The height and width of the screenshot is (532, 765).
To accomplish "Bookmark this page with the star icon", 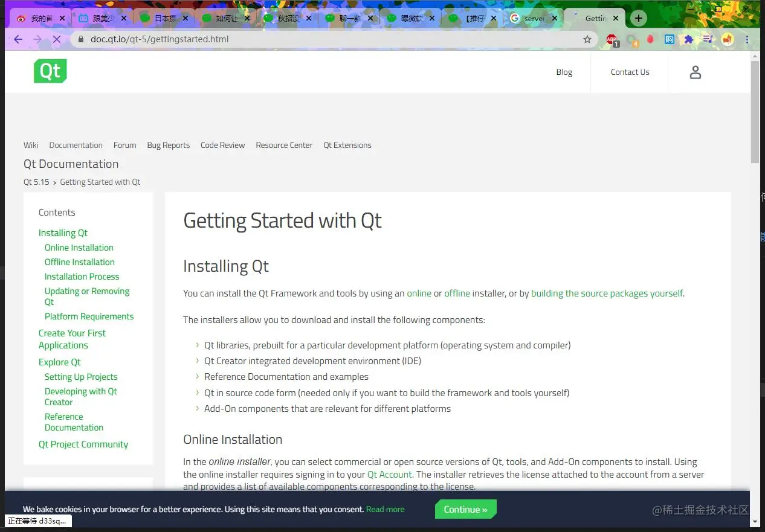I will click(587, 39).
